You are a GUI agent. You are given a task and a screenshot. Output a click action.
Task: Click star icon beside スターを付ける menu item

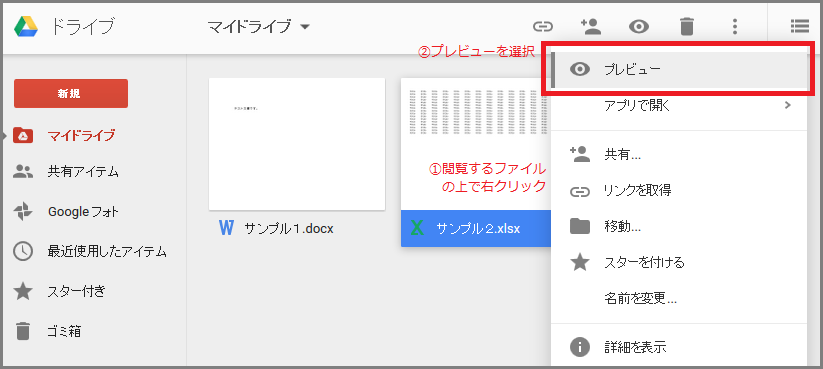coord(579,262)
